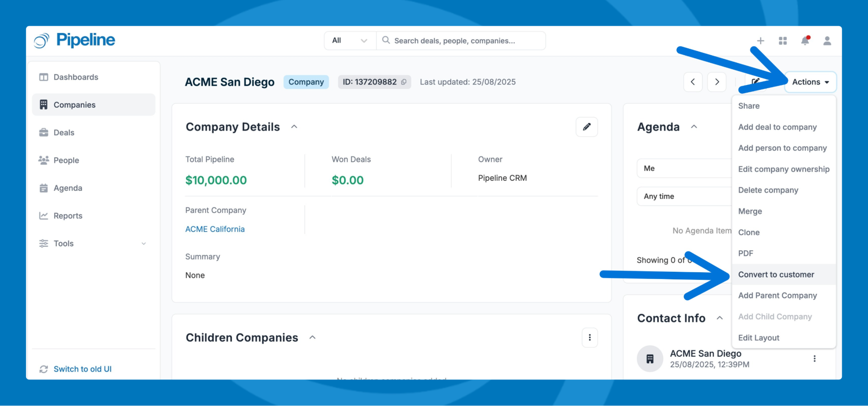The height and width of the screenshot is (406, 868).
Task: Collapse the Contact Info panel
Action: (x=720, y=318)
